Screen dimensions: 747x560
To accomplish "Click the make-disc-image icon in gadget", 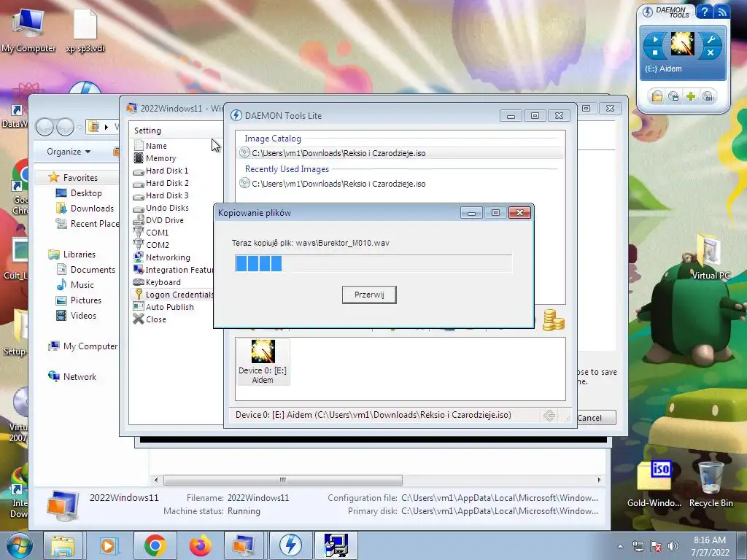I will pyautogui.click(x=673, y=97).
